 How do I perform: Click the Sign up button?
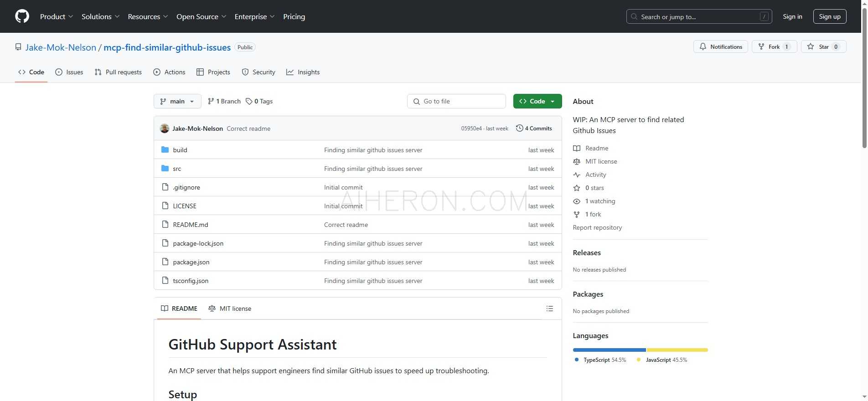coord(830,16)
